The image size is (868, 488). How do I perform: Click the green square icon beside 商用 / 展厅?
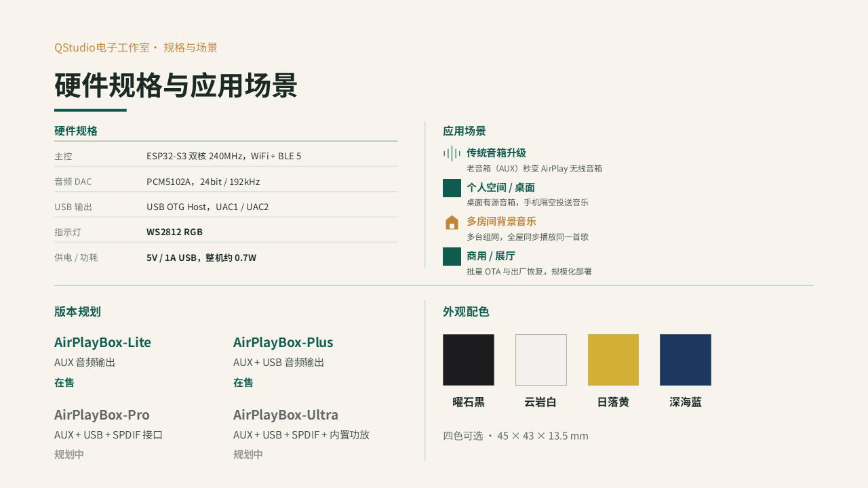click(452, 257)
